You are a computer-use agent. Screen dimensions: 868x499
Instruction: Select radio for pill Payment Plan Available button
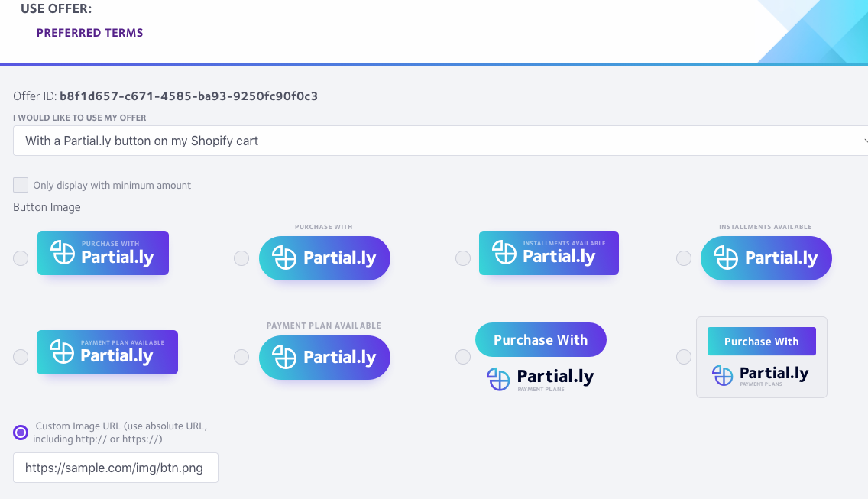pyautogui.click(x=241, y=357)
